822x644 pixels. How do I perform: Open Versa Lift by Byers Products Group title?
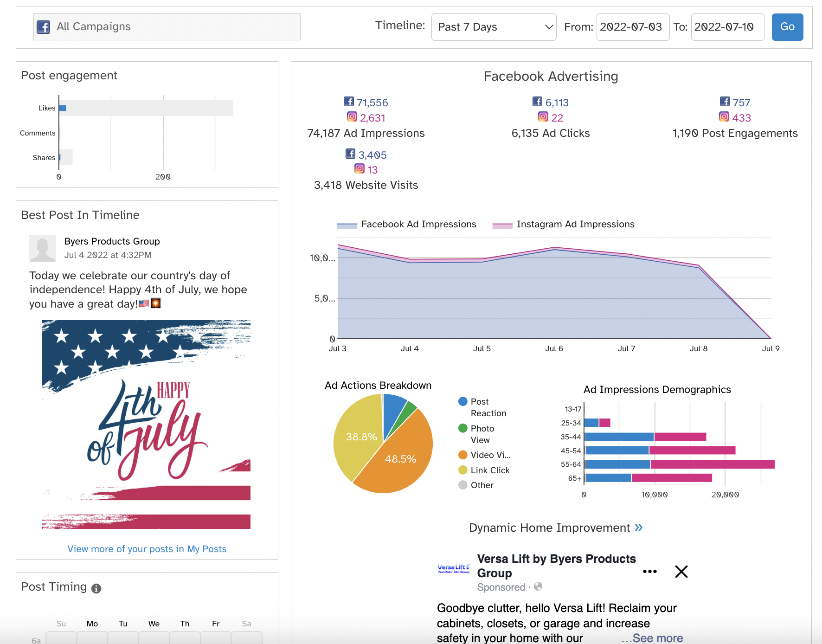click(556, 566)
